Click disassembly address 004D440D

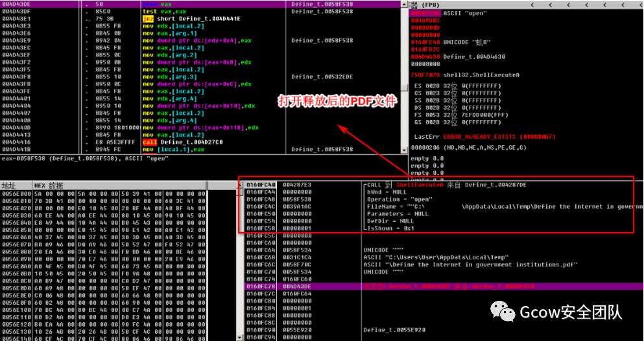pyautogui.click(x=17, y=128)
